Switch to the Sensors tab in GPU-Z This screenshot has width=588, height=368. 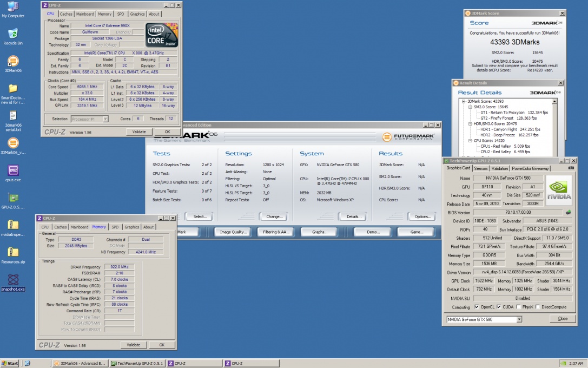click(480, 168)
